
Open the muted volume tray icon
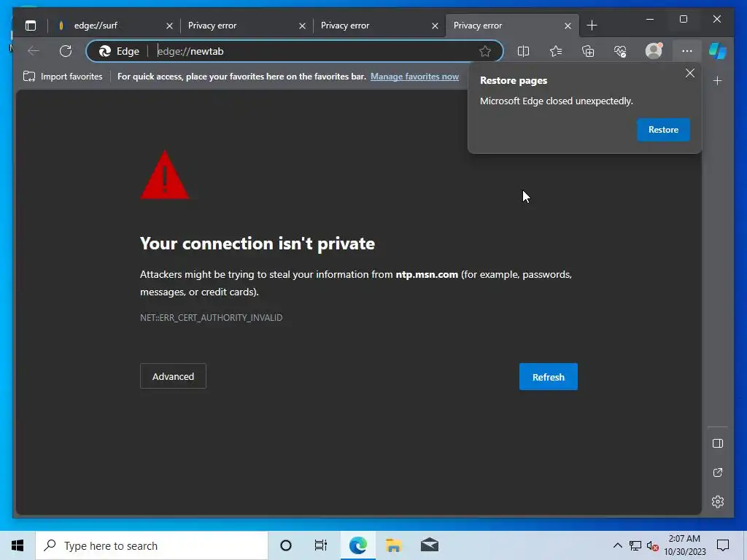point(652,545)
